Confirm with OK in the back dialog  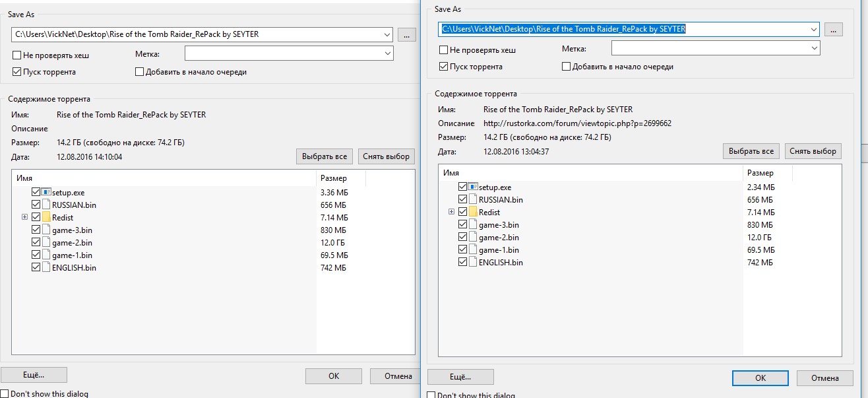point(334,376)
